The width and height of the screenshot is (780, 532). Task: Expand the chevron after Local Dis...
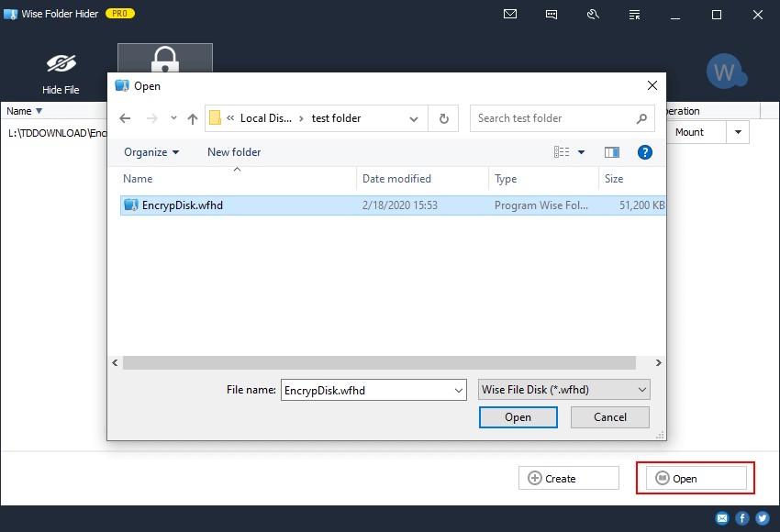pos(301,118)
